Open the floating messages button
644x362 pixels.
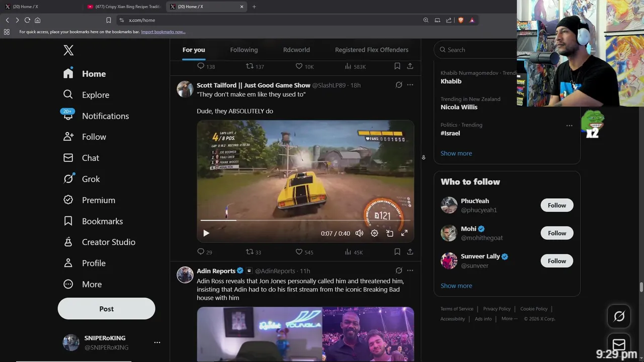(619, 345)
